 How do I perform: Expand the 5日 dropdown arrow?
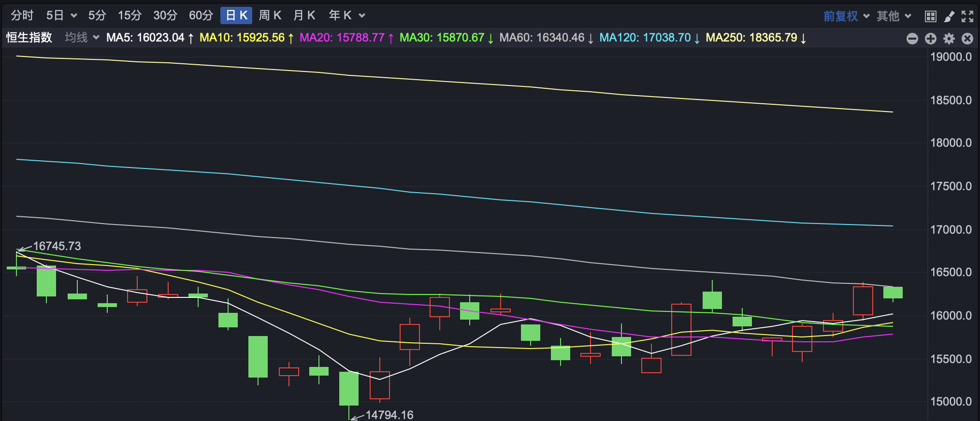tap(74, 16)
